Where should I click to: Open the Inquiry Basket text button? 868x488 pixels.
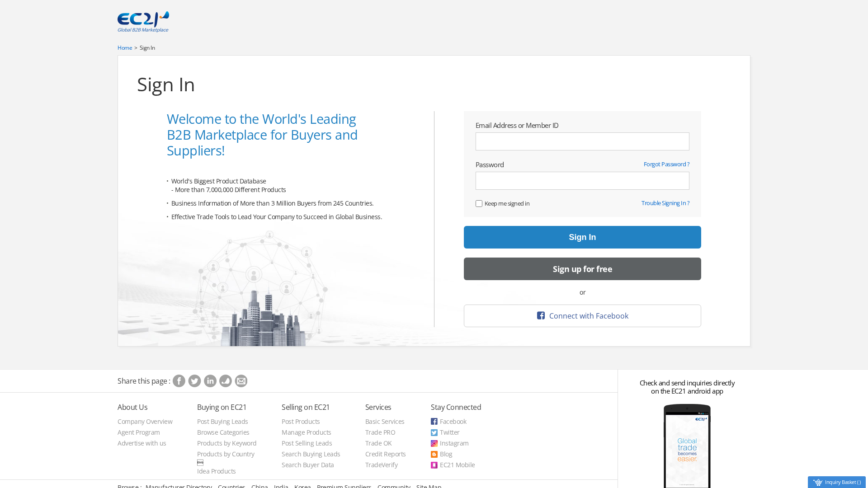[x=843, y=482]
